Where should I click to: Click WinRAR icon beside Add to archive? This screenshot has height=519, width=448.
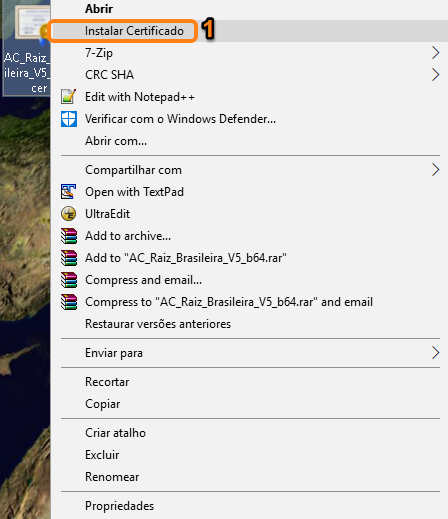[x=69, y=236]
